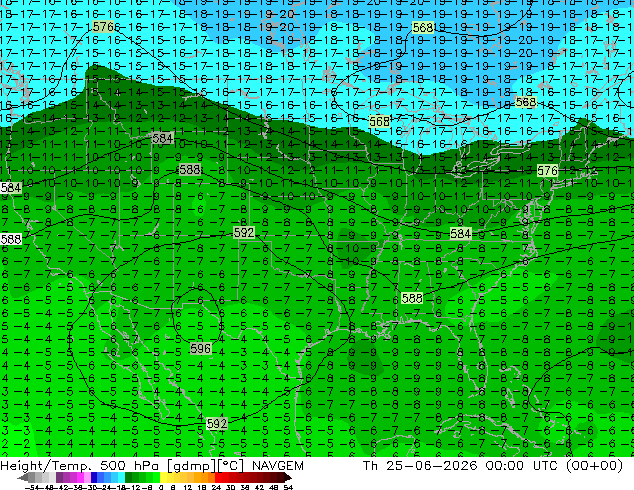Viewport: 634px width, 490px height.
Task: Click the 576 contour label on the right side
Action: click(x=547, y=170)
